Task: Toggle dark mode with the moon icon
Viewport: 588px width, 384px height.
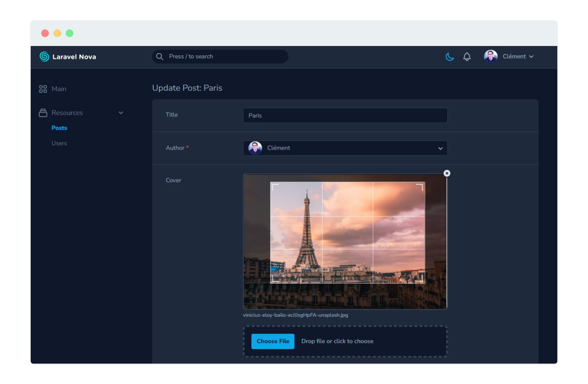Action: point(450,57)
